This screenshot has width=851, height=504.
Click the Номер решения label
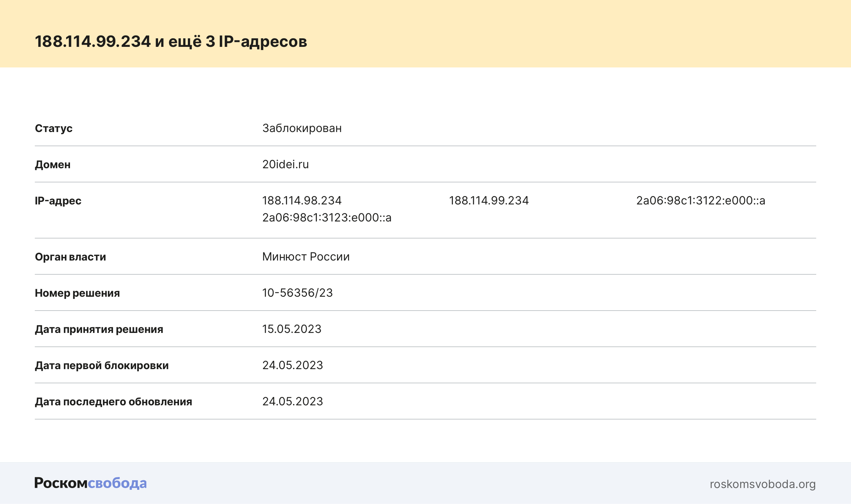pos(77,293)
